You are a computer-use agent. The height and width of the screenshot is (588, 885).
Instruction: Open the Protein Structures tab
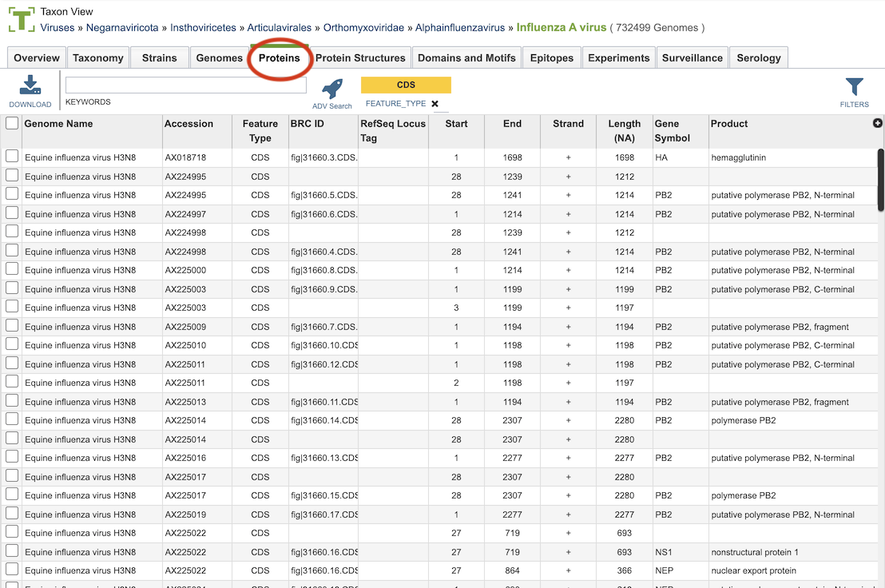[360, 58]
